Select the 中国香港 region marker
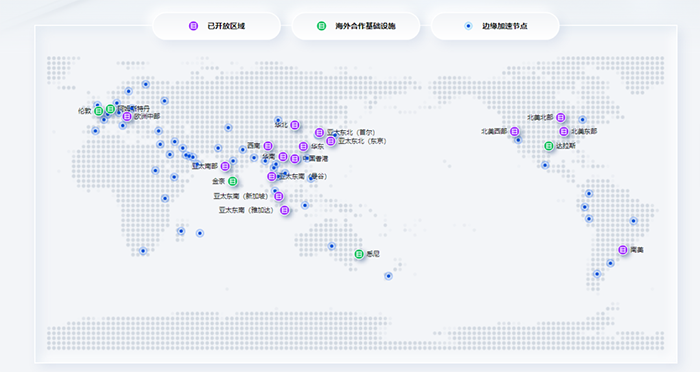Image resolution: width=700 pixels, height=372 pixels. [295, 159]
